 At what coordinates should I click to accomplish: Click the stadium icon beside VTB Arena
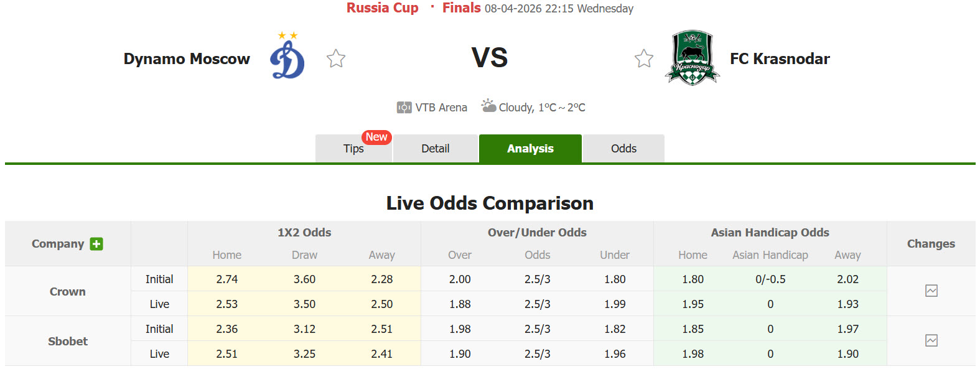404,107
